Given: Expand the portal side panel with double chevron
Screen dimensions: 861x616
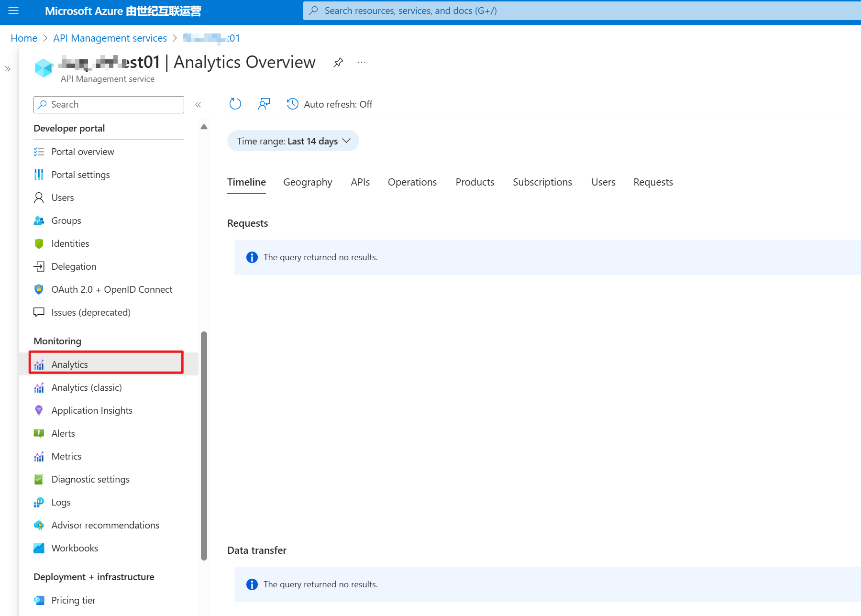Looking at the screenshot, I should click(x=8, y=69).
